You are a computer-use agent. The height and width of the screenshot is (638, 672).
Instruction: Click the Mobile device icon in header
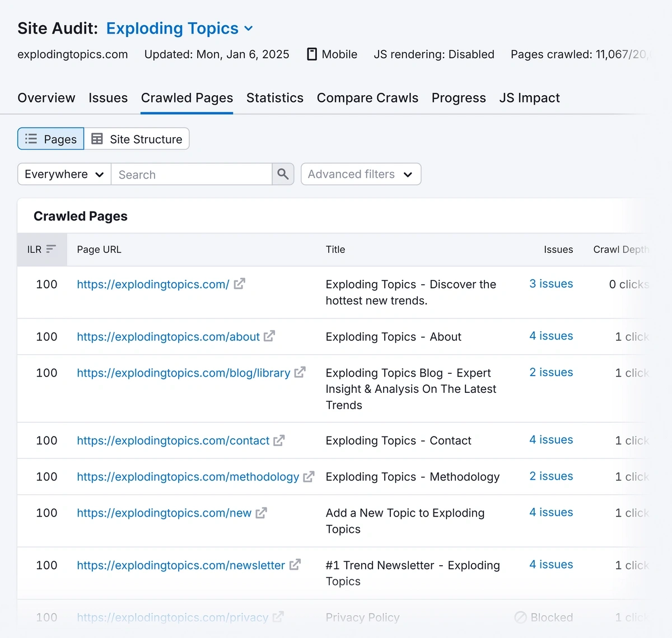(312, 54)
